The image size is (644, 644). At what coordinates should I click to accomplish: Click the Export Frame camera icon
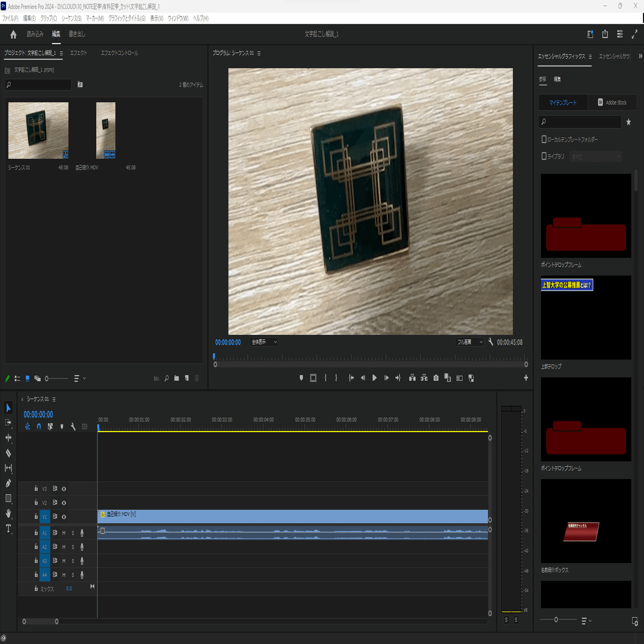click(435, 378)
